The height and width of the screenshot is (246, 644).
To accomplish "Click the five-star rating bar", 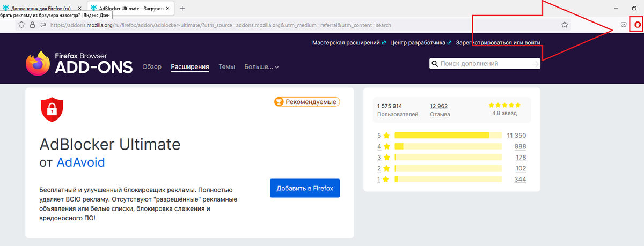I will [x=448, y=136].
